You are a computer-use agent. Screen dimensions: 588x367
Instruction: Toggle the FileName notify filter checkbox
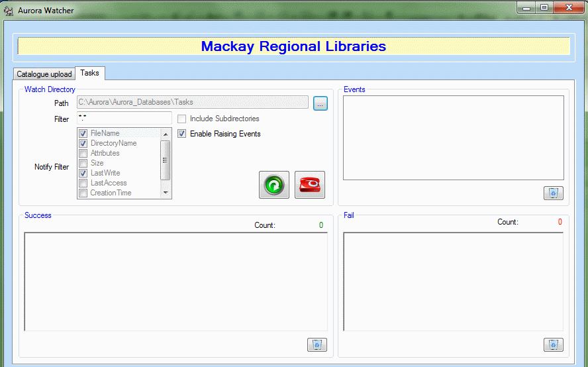[x=83, y=133]
